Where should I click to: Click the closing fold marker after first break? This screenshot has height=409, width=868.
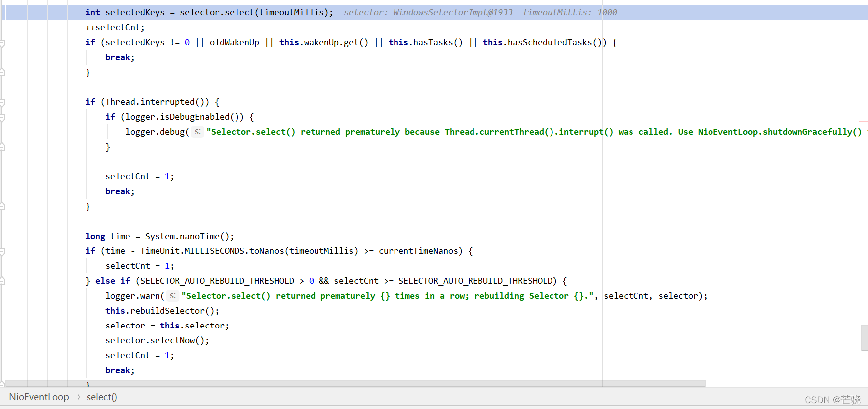pyautogui.click(x=2, y=72)
